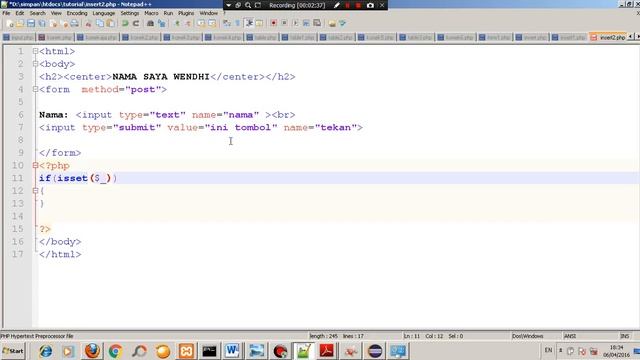Viewport: 640px width, 360px height.
Task: Open Find with the binoculars icon
Action: (x=150, y=24)
